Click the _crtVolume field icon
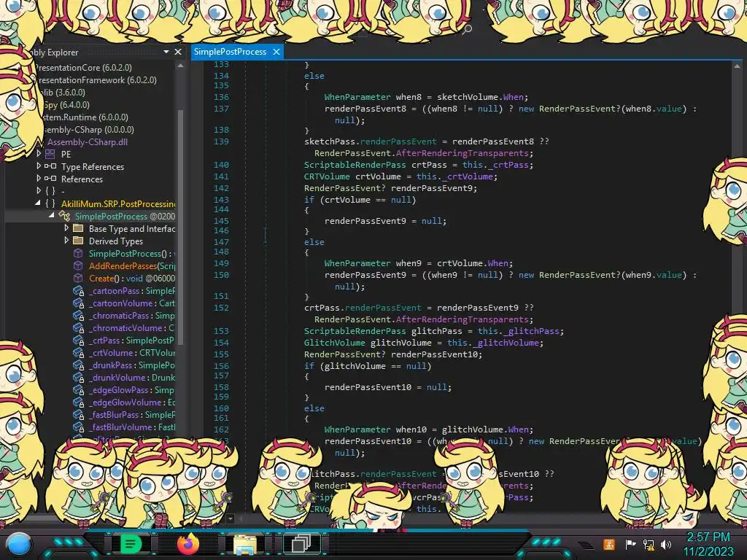 click(x=78, y=352)
